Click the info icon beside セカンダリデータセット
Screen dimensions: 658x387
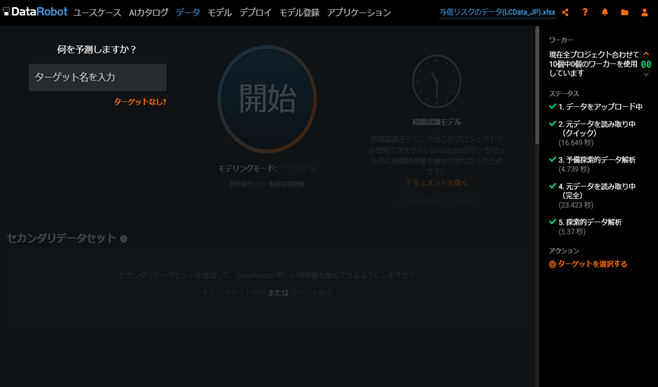click(123, 239)
